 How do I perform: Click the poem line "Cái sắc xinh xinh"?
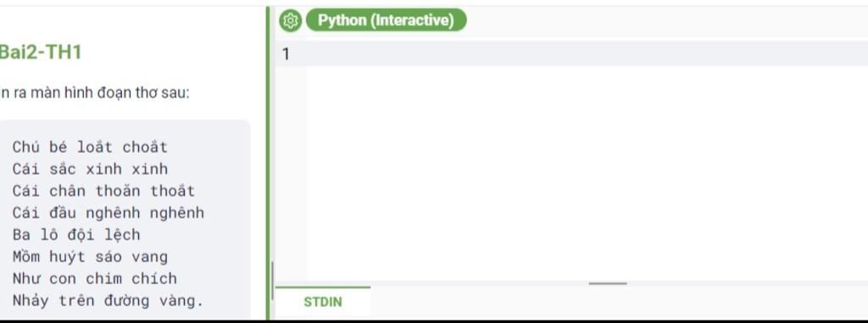tap(90, 169)
